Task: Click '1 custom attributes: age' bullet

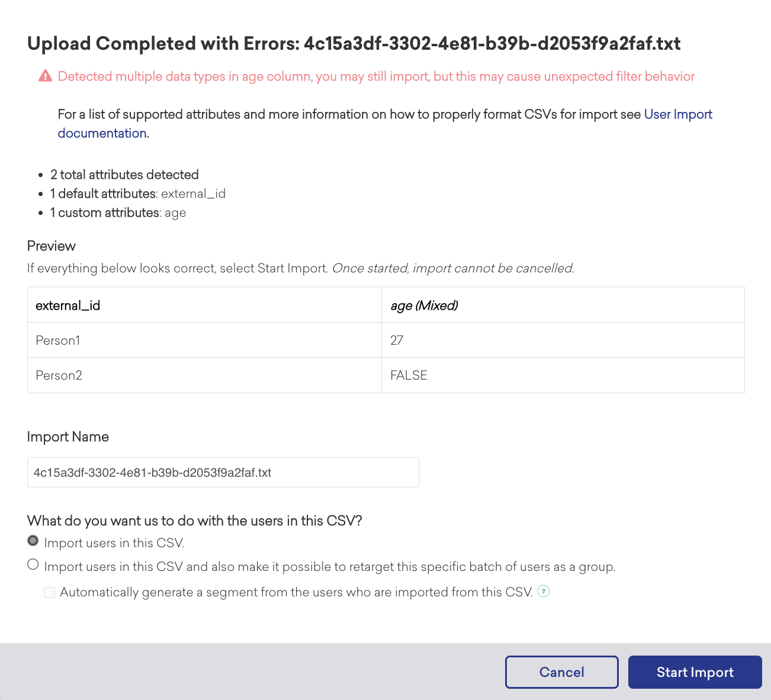Action: [x=118, y=213]
